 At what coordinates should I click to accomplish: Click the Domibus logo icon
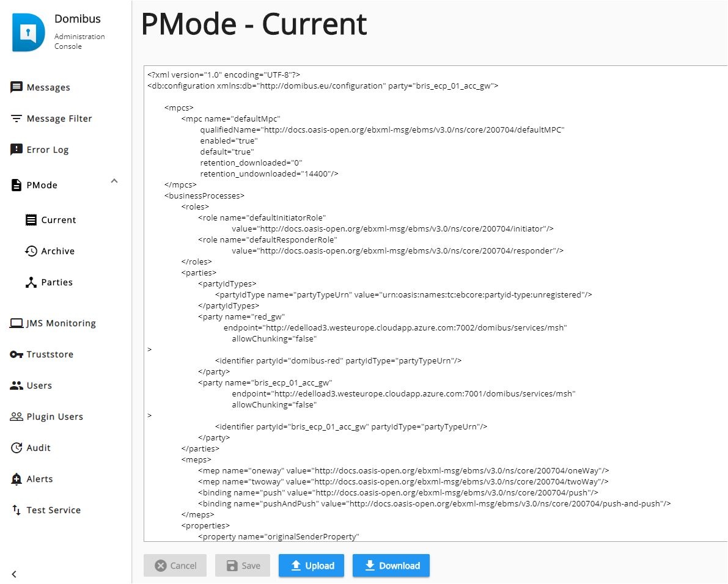(29, 32)
